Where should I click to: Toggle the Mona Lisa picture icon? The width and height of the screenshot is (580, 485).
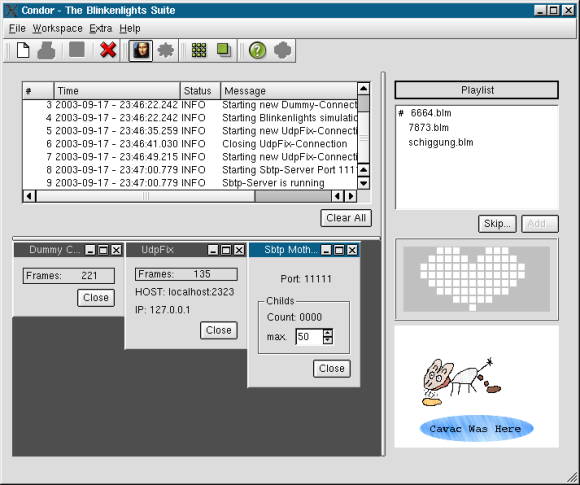coord(141,50)
